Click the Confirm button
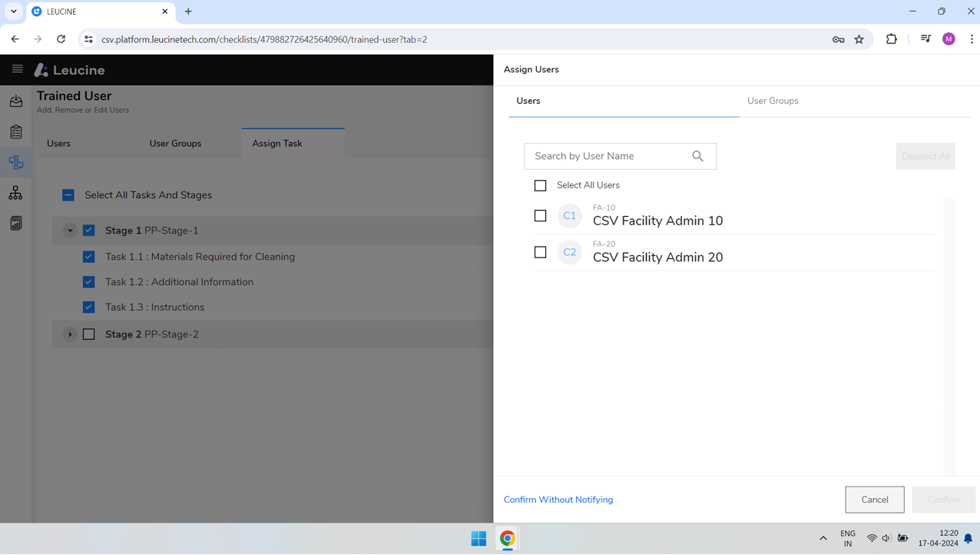This screenshot has height=555, width=980. tap(944, 500)
